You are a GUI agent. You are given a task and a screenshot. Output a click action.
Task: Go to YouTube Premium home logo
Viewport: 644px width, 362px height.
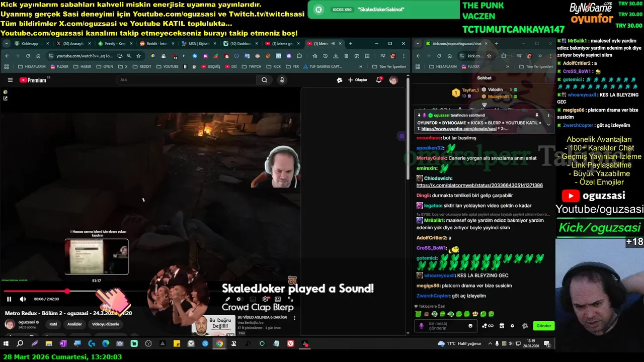click(33, 80)
